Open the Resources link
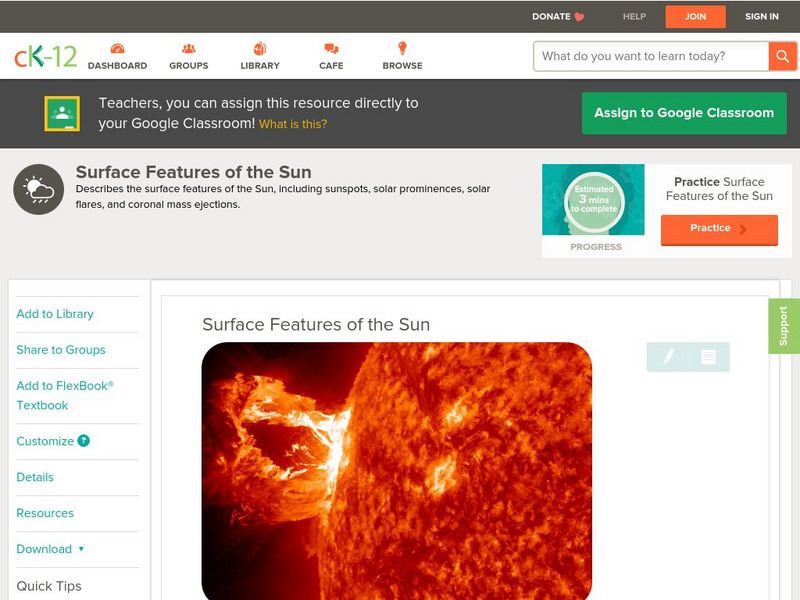Screen dimensions: 800x600 [x=45, y=513]
